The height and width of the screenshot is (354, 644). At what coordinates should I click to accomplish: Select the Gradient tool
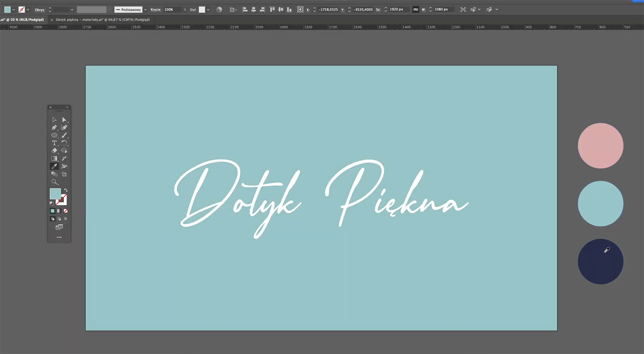54,159
